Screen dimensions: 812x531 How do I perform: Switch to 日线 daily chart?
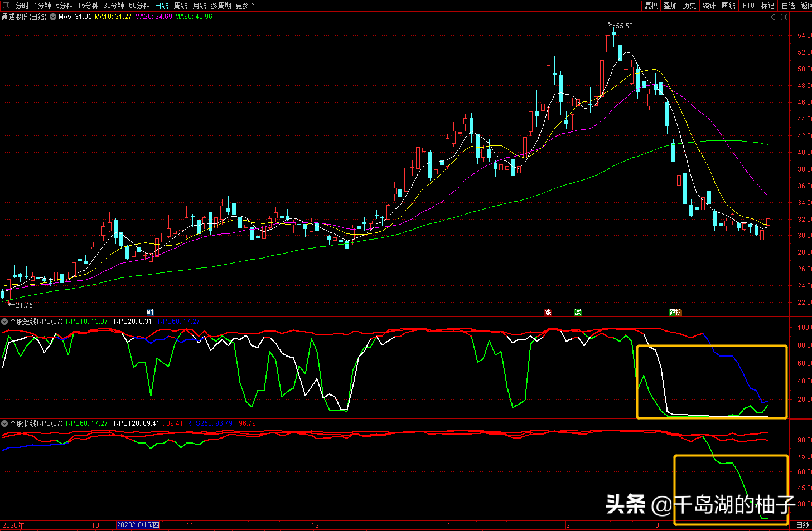point(162,6)
